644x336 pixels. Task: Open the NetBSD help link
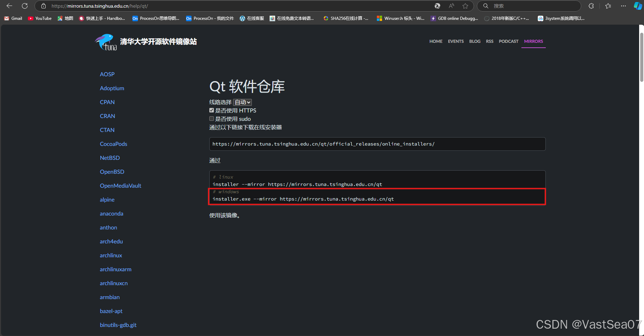[110, 158]
